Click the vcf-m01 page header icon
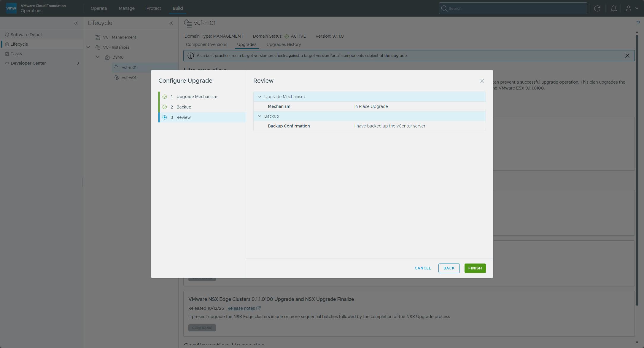Image resolution: width=644 pixels, height=348 pixels. (x=187, y=23)
